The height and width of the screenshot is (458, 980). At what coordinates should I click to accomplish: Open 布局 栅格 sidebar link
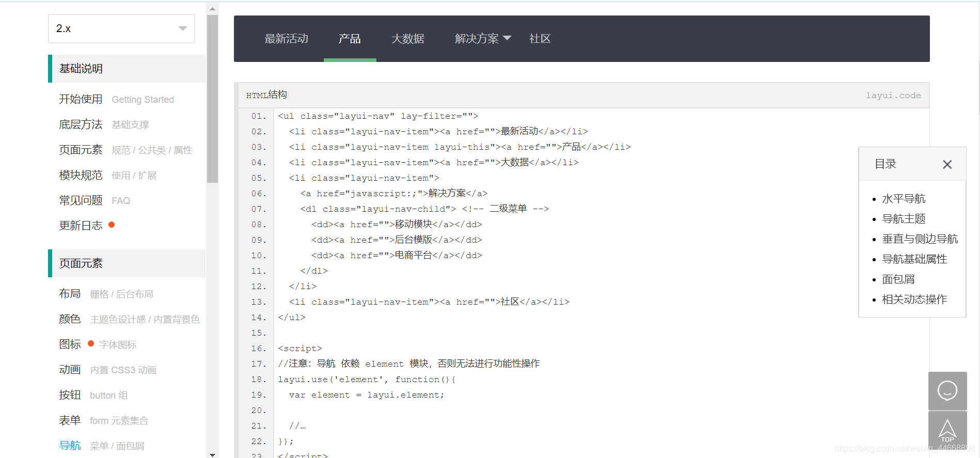point(106,294)
